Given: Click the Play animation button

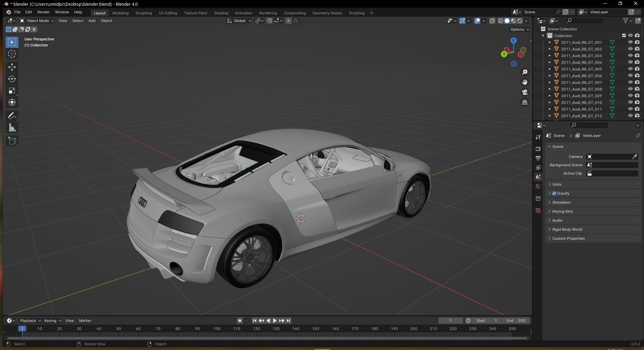Looking at the screenshot, I should click(x=275, y=321).
